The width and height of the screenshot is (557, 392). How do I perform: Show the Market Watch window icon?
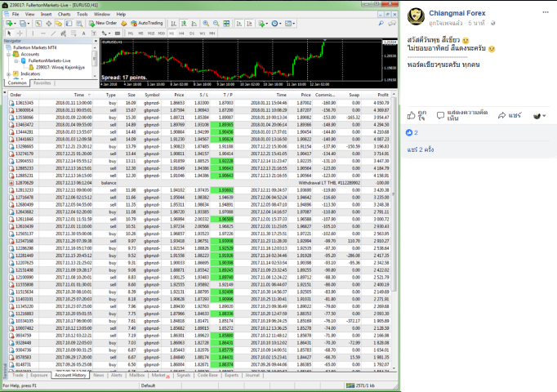(38, 24)
